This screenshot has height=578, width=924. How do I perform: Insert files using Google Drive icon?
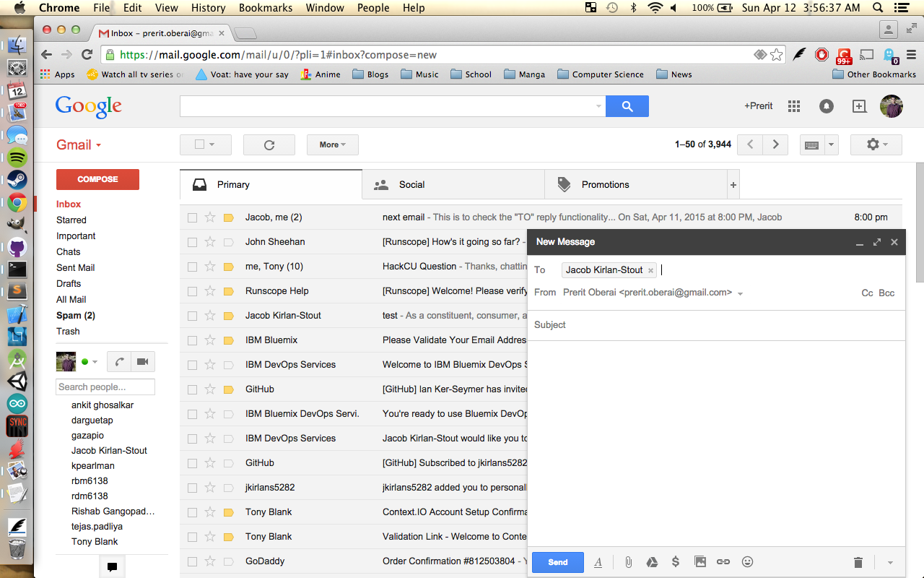click(x=651, y=562)
